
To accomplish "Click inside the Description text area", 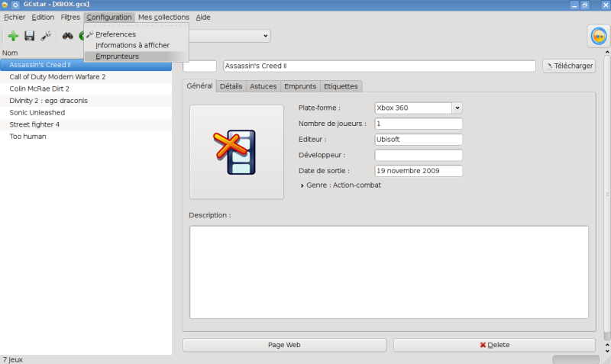I will click(x=389, y=272).
